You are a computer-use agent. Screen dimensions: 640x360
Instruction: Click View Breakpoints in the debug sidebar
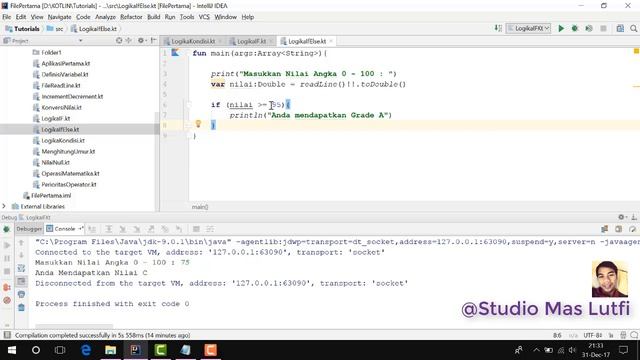(7, 287)
